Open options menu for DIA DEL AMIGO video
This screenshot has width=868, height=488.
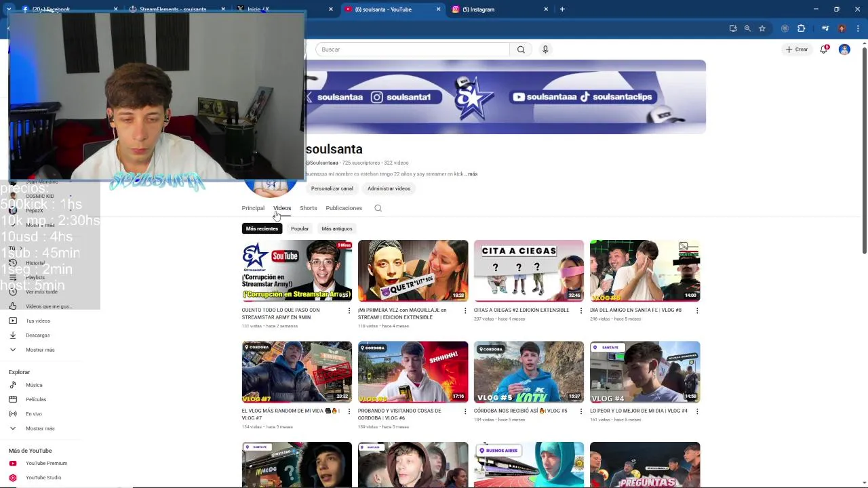point(697,310)
